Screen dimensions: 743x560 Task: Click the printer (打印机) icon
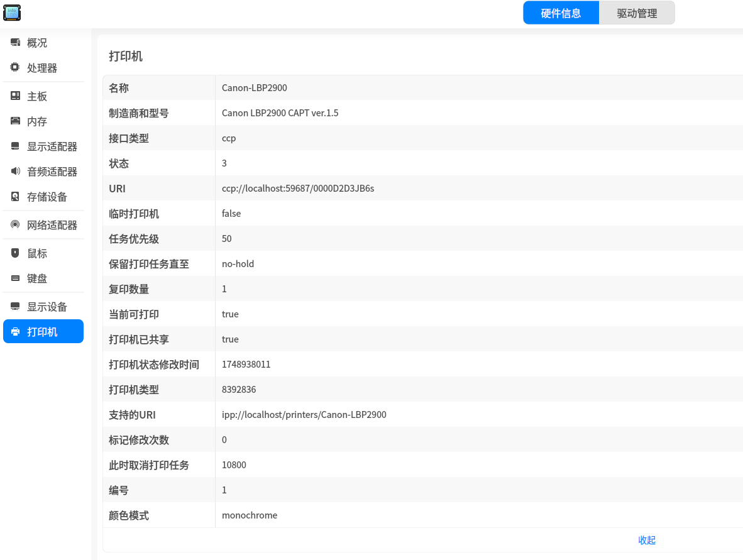pyautogui.click(x=15, y=332)
